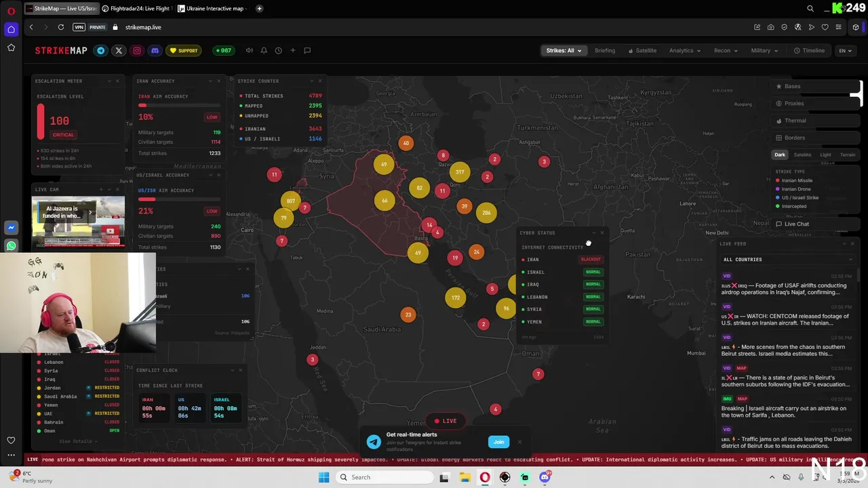This screenshot has height=488, width=868.
Task: Expand the Military menu
Action: click(x=764, y=50)
